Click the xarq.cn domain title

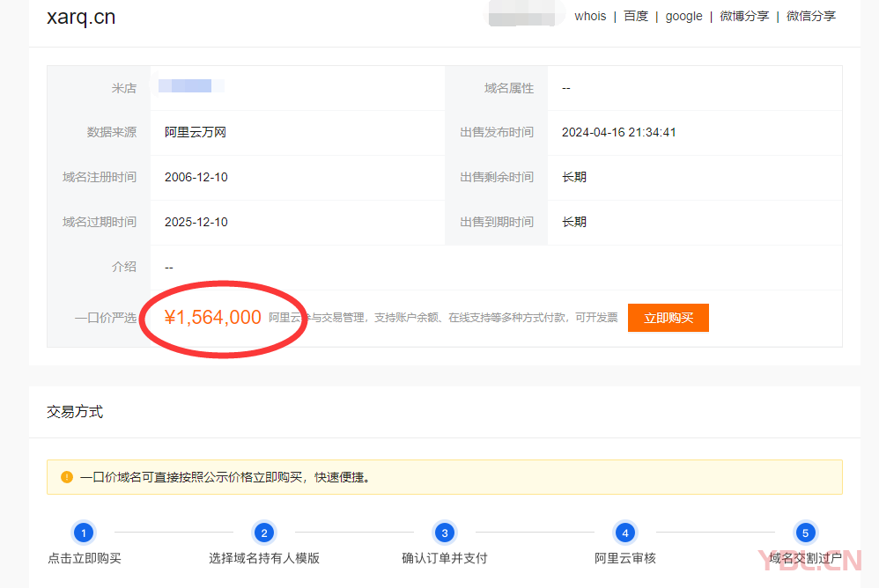[81, 18]
